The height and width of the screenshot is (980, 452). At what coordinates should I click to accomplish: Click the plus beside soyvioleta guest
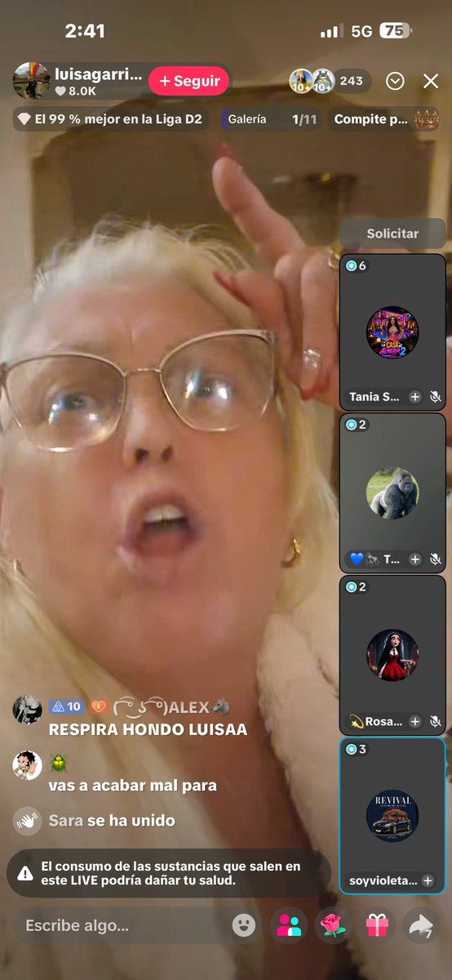pos(428,880)
